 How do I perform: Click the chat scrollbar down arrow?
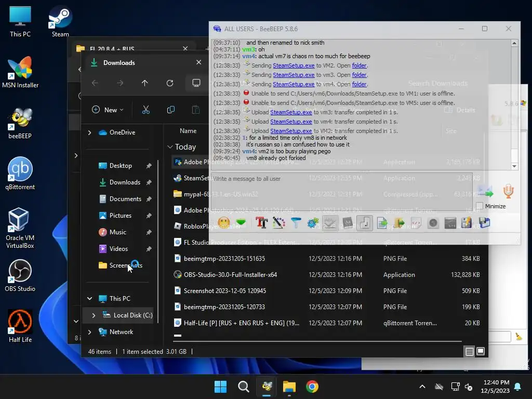pos(514,166)
